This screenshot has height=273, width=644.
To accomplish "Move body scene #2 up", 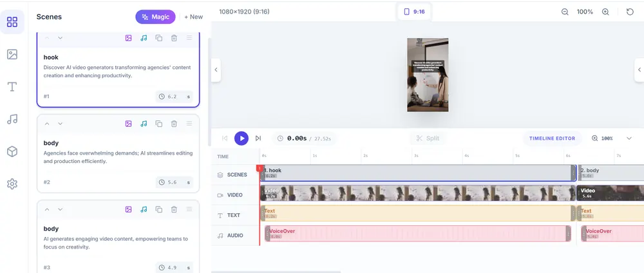I will (x=47, y=124).
